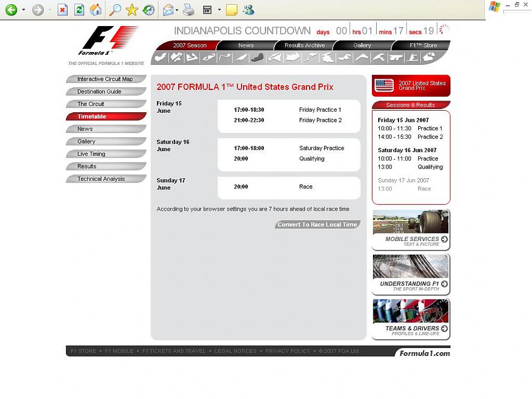
Task: Go back with the green Back arrow
Action: [11, 10]
